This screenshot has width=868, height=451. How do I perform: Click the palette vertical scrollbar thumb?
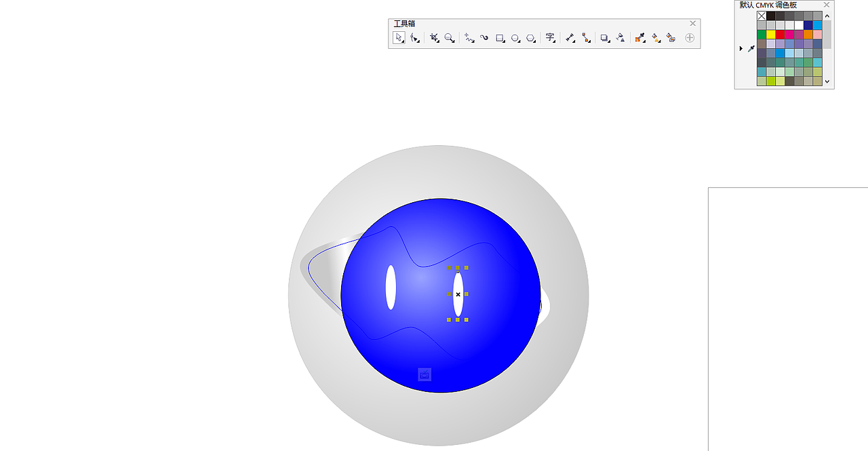(827, 35)
